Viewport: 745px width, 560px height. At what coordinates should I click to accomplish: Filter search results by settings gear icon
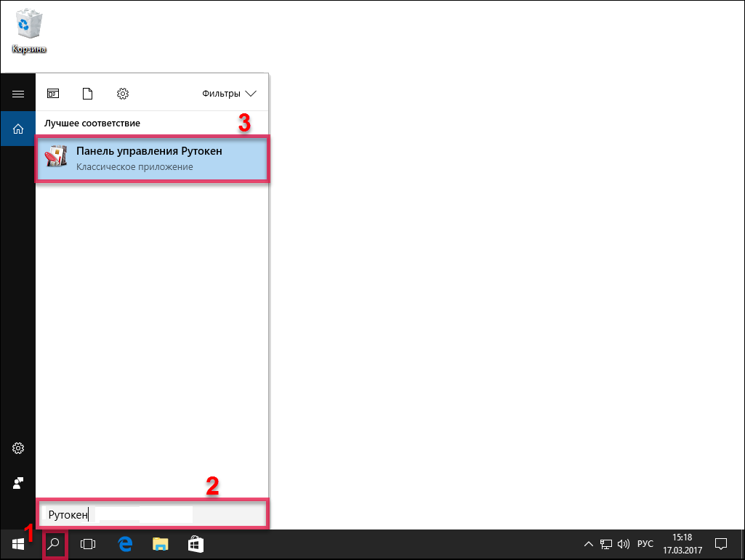tap(123, 94)
